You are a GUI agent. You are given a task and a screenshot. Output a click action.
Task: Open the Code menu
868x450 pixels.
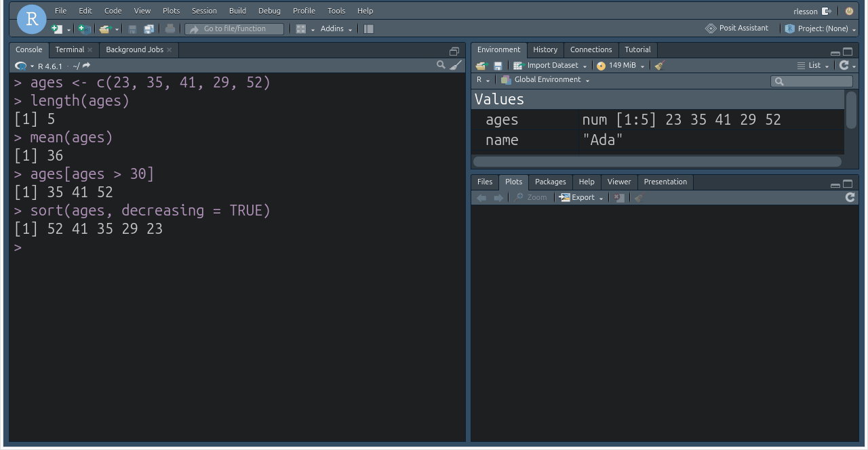[x=113, y=11]
